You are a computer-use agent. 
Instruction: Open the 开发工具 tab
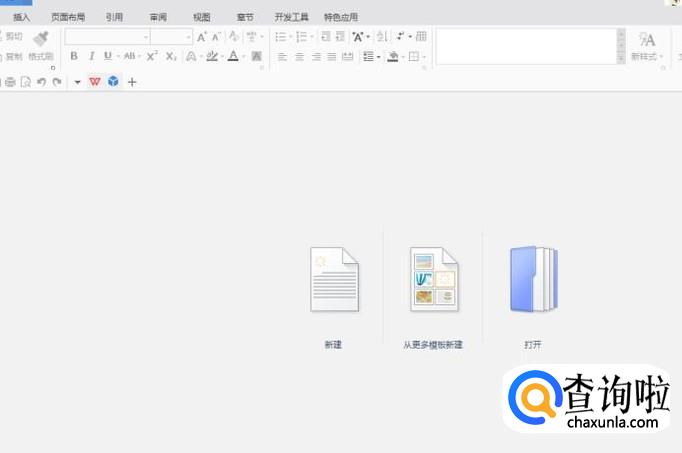[291, 17]
